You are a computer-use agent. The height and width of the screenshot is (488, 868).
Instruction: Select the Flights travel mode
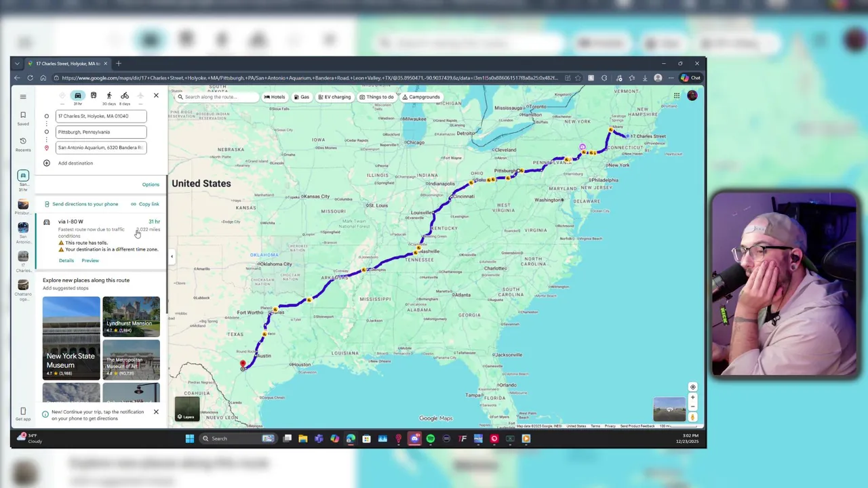(140, 96)
